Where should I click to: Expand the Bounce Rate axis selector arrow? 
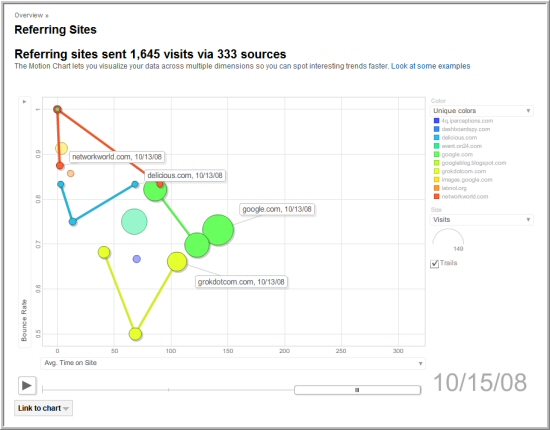click(x=24, y=102)
